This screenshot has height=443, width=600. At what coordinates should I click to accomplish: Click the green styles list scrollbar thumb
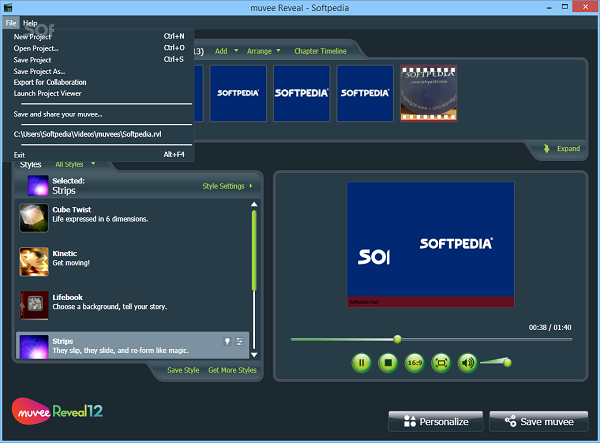coord(254,250)
